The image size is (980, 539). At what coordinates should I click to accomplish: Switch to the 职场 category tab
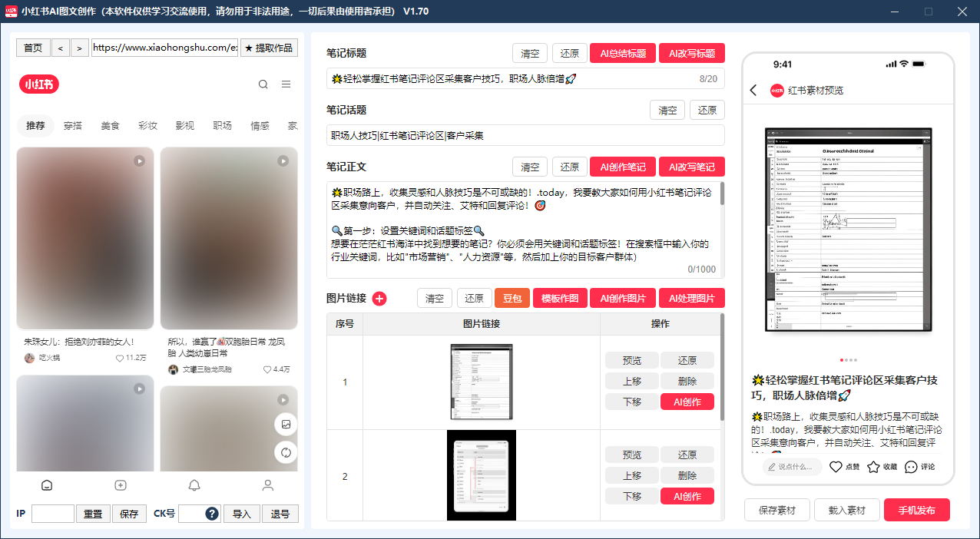pos(222,125)
